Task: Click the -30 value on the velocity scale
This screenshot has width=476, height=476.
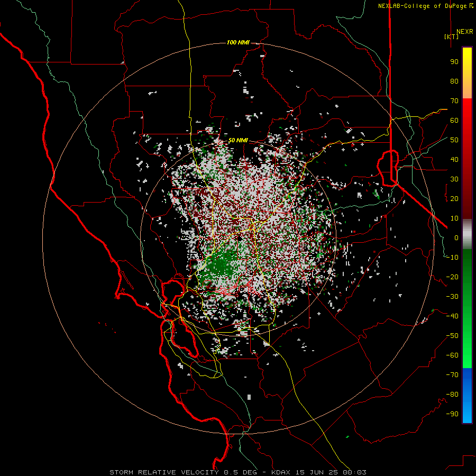Action: pos(452,297)
